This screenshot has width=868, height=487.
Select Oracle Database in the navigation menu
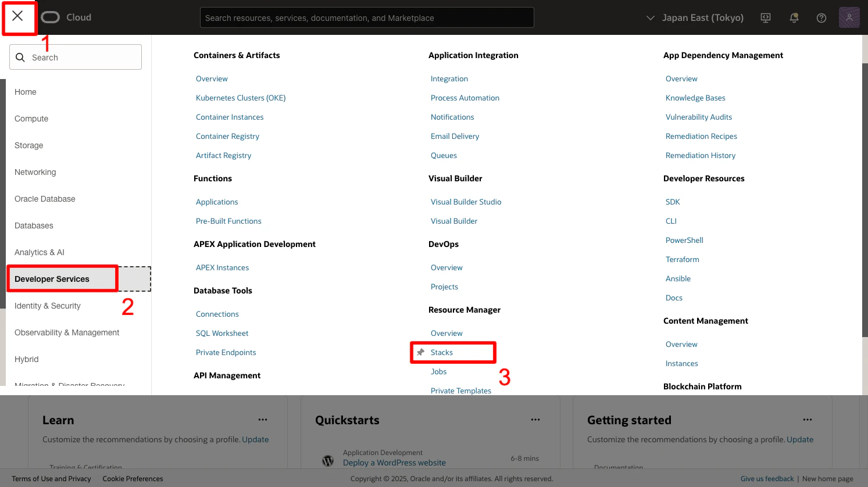[45, 199]
